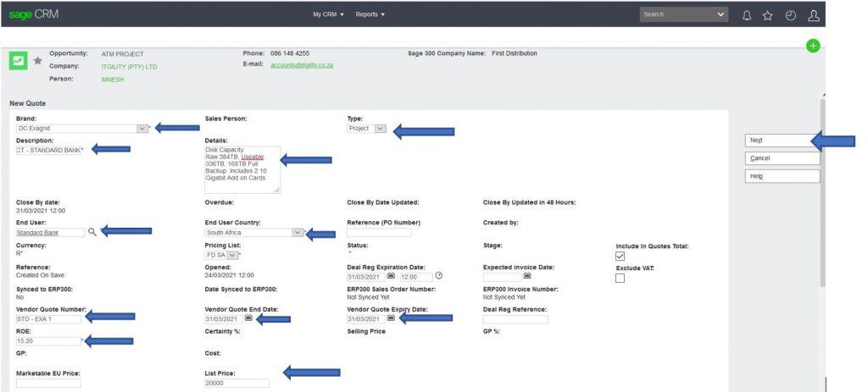868x392 pixels.
Task: Click the green plus quick-add button
Action: pos(814,47)
